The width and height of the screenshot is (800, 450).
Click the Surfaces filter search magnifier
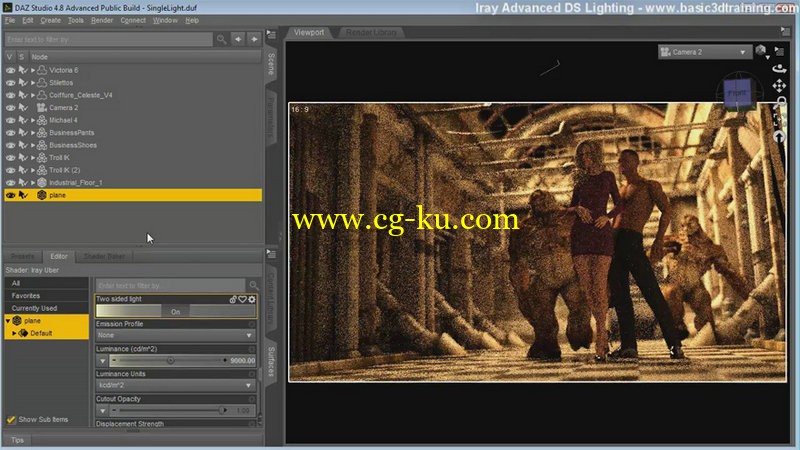coord(253,285)
